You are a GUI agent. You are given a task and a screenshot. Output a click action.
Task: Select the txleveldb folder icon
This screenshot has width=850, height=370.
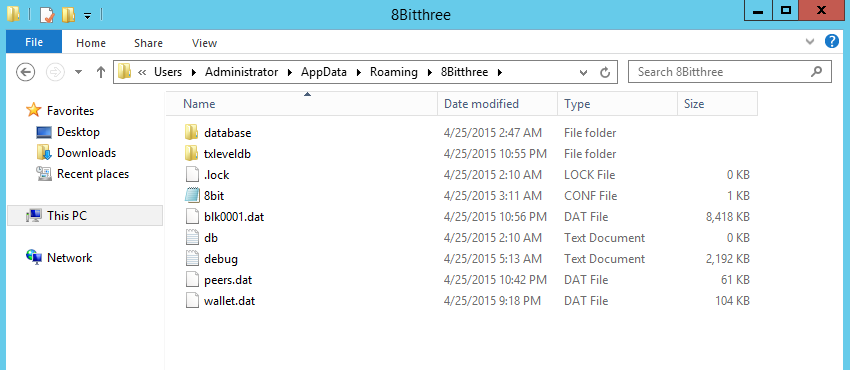[192, 153]
